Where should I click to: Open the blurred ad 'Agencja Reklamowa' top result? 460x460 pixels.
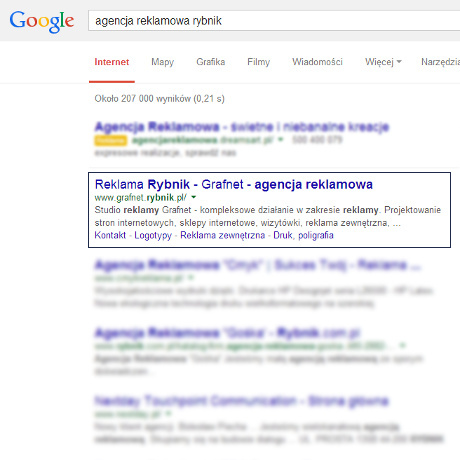point(242,127)
